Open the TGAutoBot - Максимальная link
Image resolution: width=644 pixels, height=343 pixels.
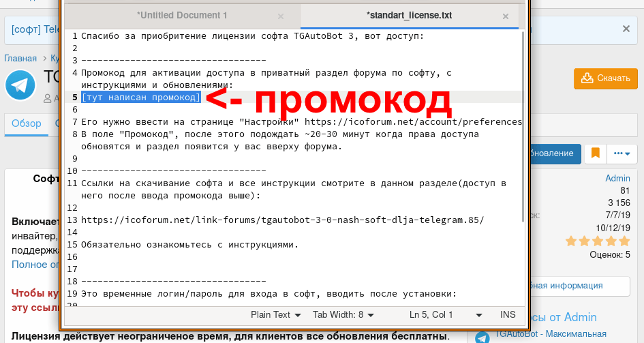[x=551, y=334]
